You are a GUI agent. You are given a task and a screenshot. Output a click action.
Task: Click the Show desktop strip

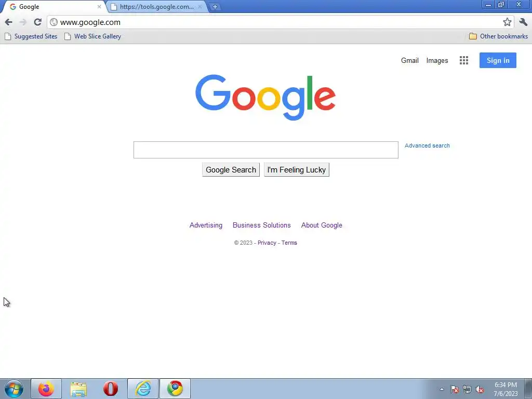pyautogui.click(x=528, y=389)
